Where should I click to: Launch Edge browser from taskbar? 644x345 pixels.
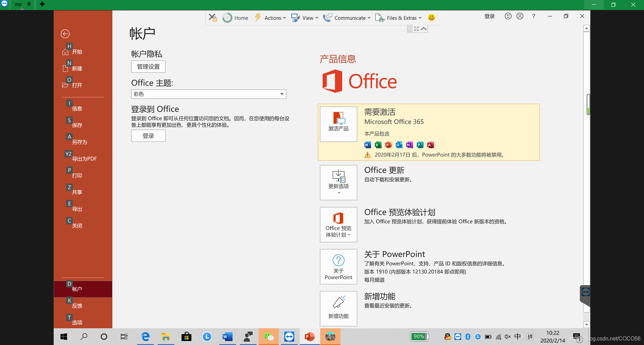click(145, 337)
